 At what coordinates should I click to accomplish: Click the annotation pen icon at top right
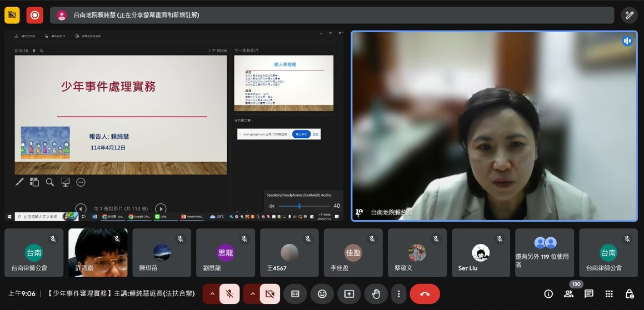[629, 15]
